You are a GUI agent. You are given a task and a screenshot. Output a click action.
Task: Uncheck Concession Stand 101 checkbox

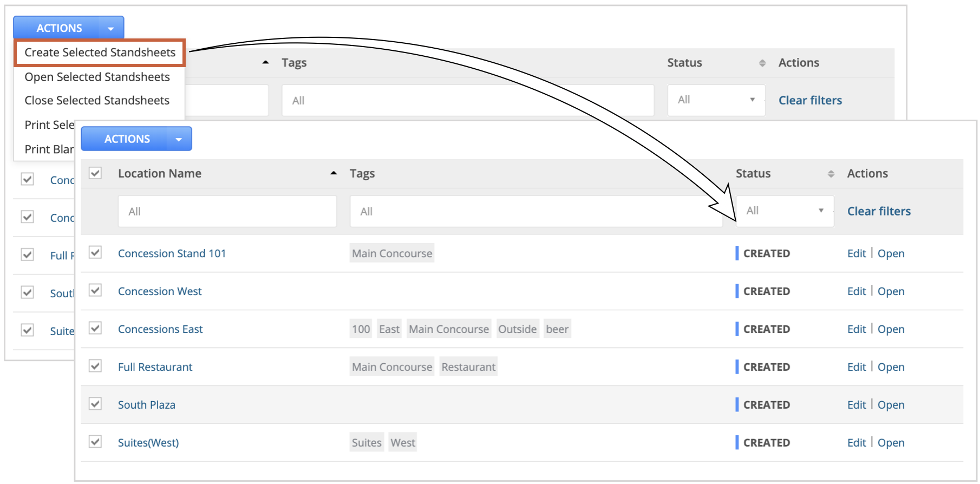point(95,253)
